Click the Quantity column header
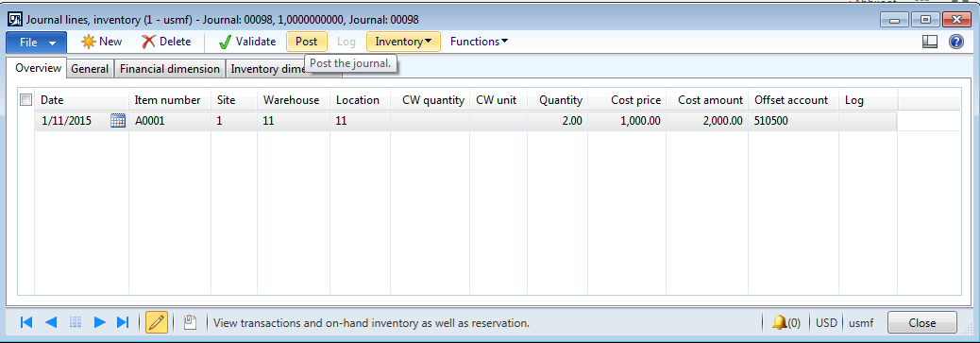 pyautogui.click(x=557, y=100)
